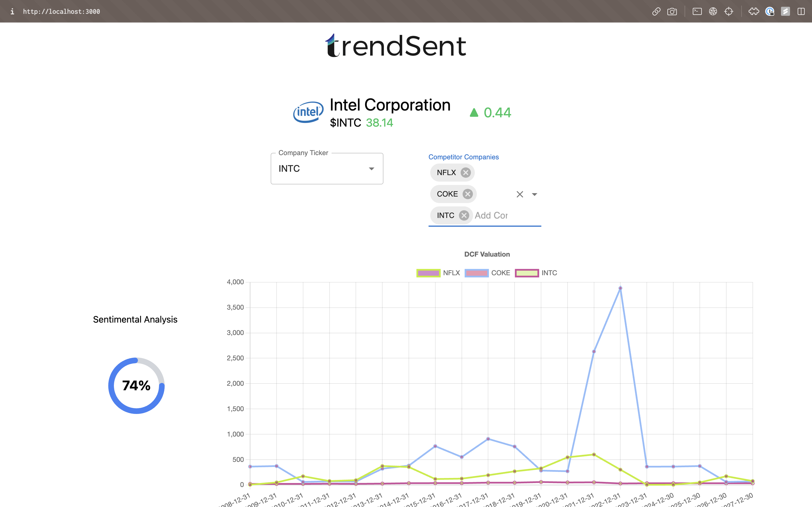
Task: Activate the crosshair element picker icon
Action: [729, 11]
